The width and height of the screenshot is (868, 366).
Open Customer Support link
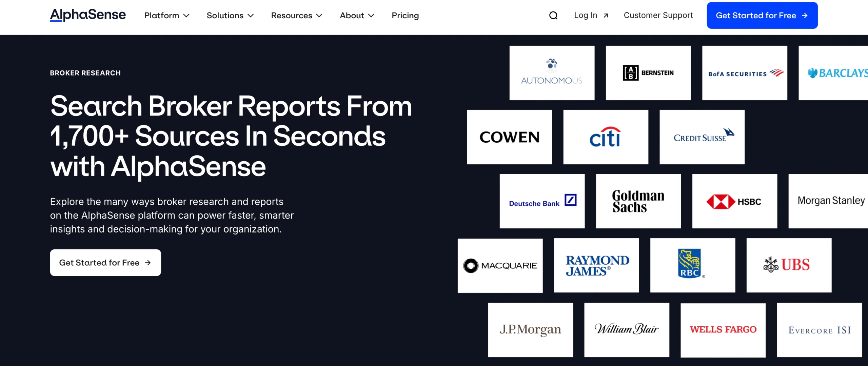pyautogui.click(x=658, y=16)
